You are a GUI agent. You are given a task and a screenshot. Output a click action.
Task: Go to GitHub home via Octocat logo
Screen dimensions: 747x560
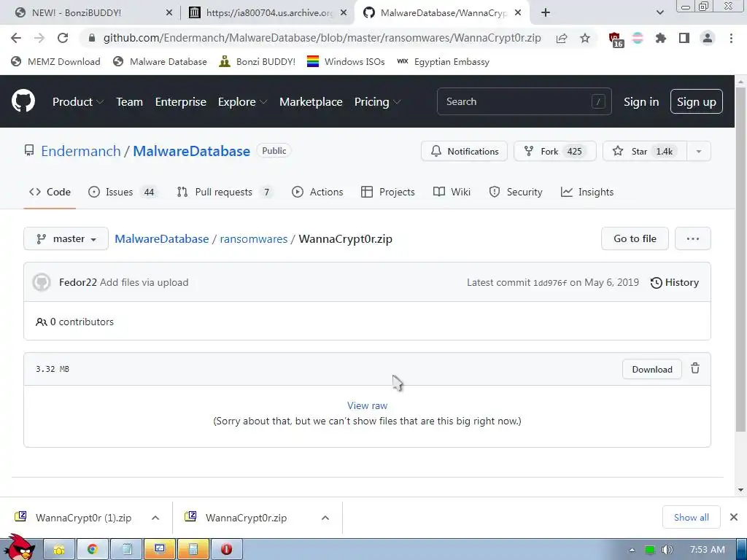click(x=23, y=101)
